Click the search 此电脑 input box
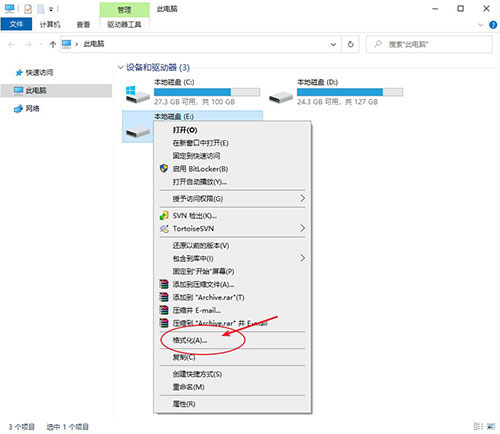 [x=429, y=44]
